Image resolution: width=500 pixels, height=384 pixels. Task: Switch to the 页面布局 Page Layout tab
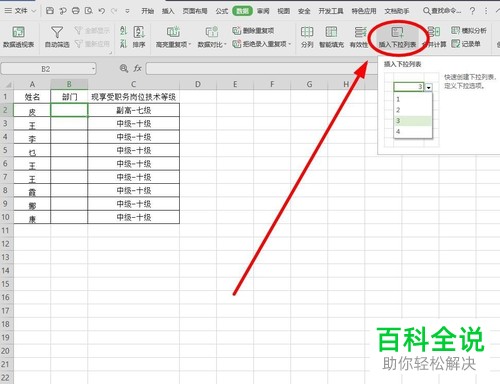click(x=195, y=11)
